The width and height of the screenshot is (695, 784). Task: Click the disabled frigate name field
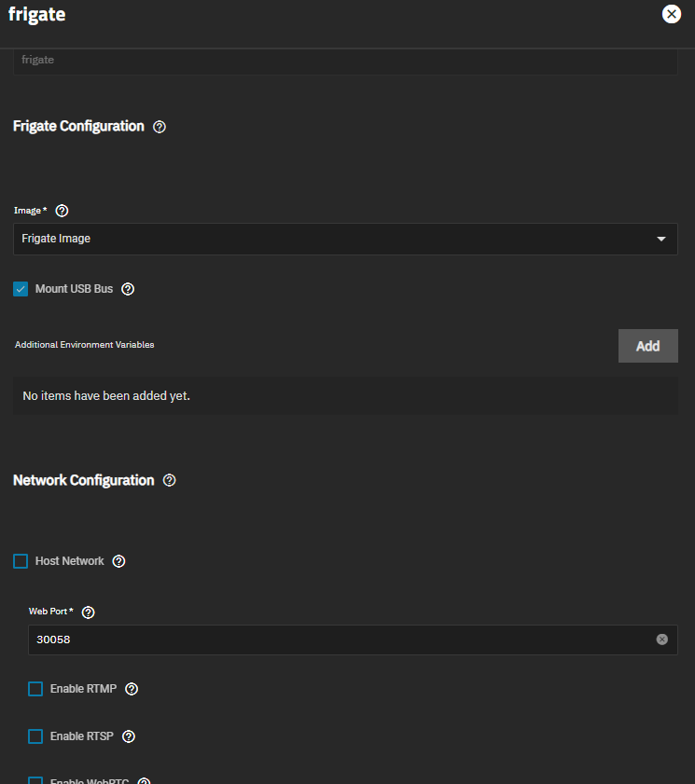click(345, 62)
